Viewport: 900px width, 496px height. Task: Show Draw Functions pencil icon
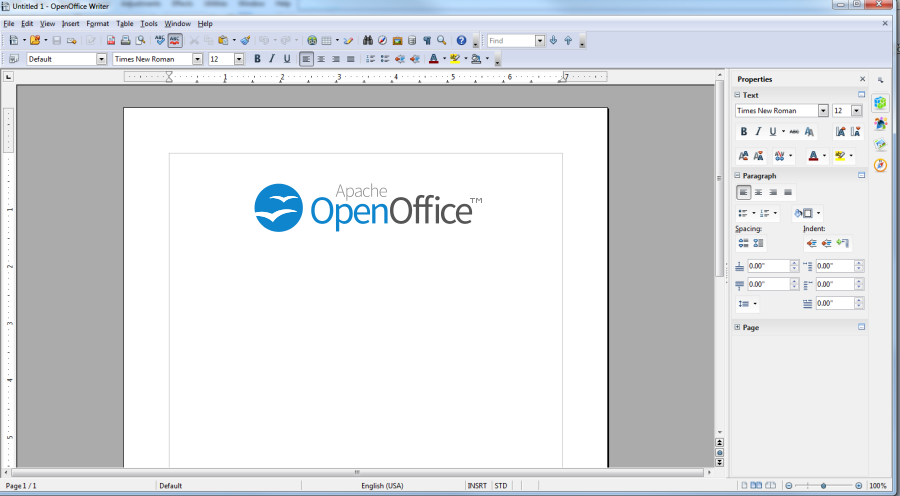click(x=348, y=40)
